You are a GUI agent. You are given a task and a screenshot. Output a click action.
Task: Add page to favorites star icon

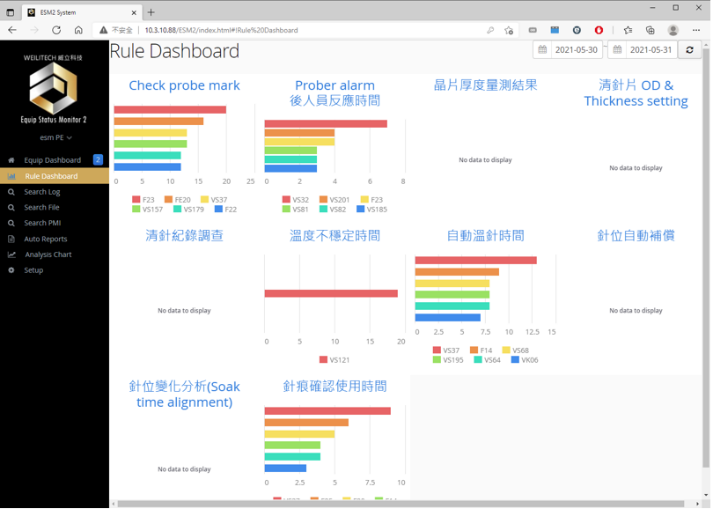click(x=509, y=30)
